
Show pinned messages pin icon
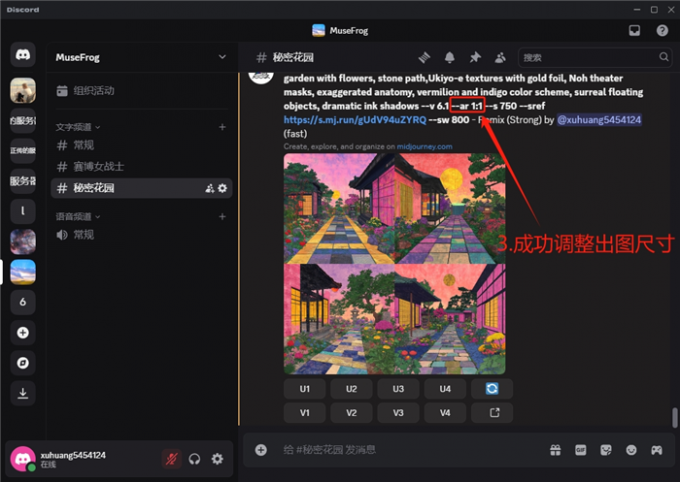[x=475, y=57]
